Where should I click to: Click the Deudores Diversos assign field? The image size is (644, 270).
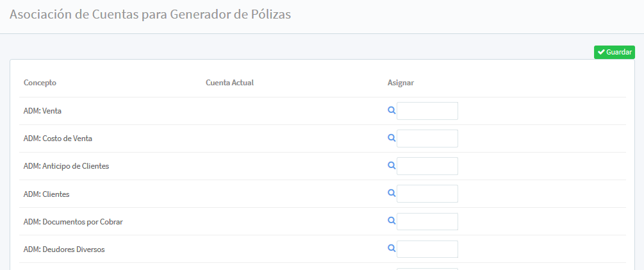pos(427,249)
